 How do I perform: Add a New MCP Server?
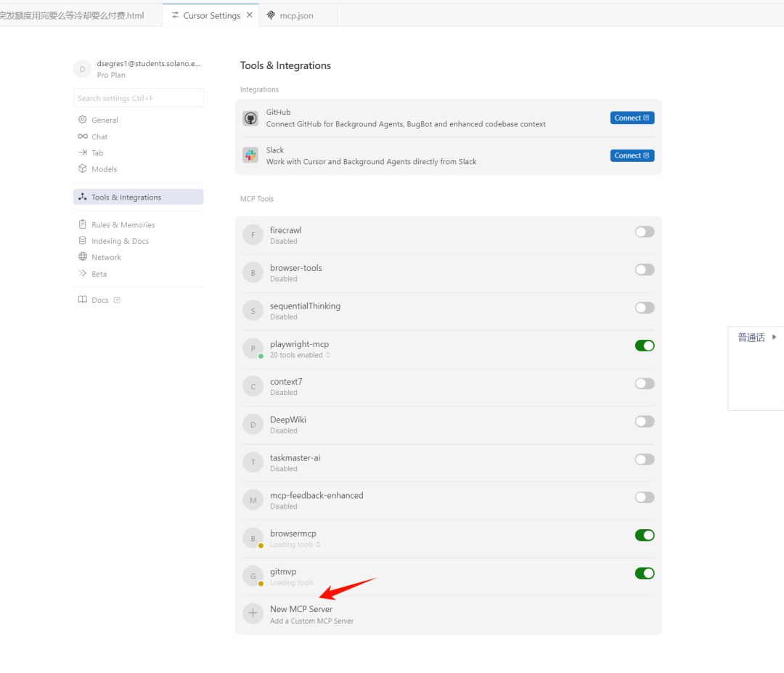coord(449,614)
